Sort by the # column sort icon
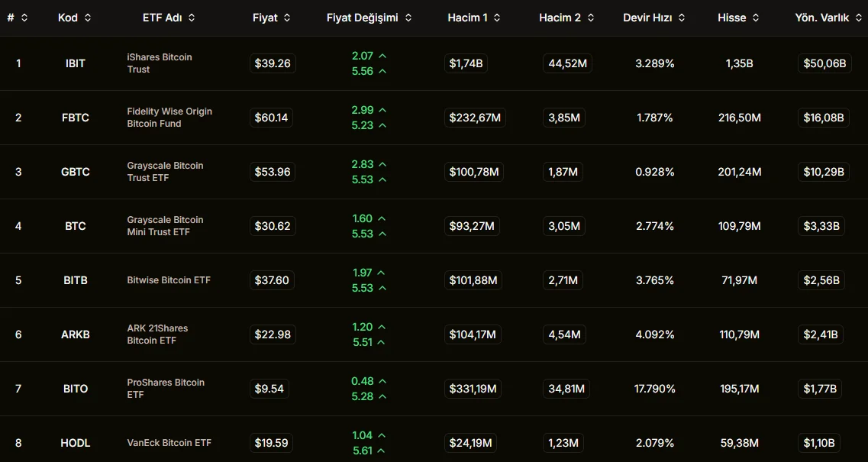868x462 pixels. click(24, 18)
